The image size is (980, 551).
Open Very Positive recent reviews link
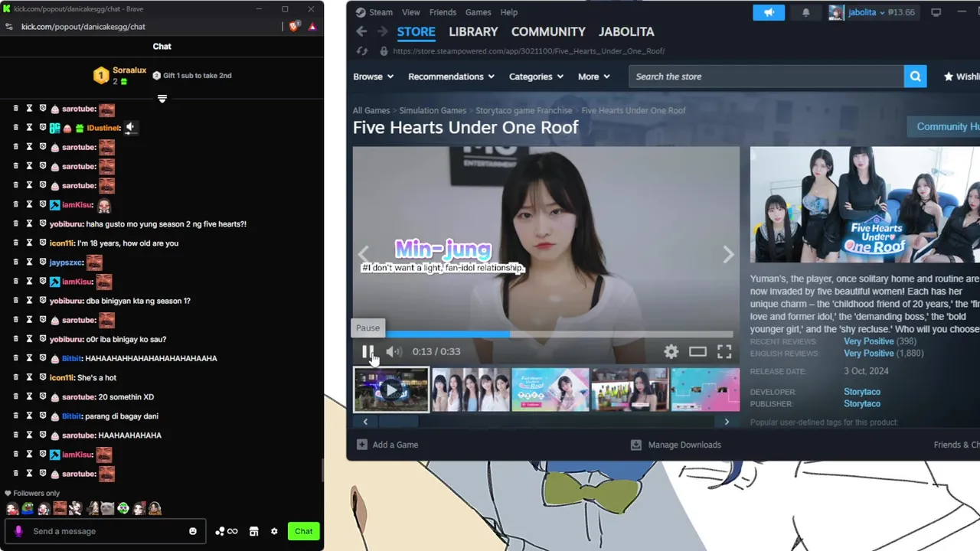(x=868, y=341)
